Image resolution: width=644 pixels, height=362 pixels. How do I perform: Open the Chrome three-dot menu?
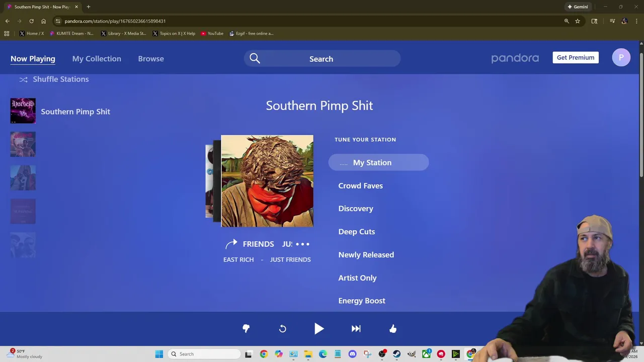tap(636, 21)
